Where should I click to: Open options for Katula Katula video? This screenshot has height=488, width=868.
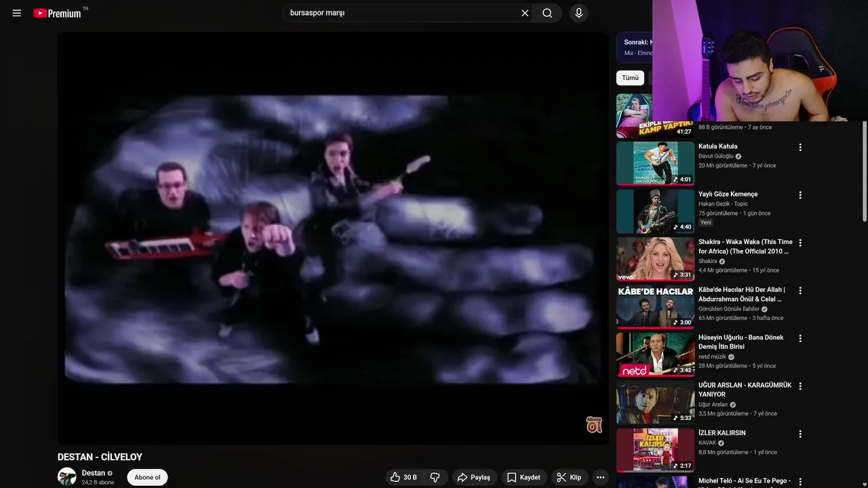click(800, 147)
